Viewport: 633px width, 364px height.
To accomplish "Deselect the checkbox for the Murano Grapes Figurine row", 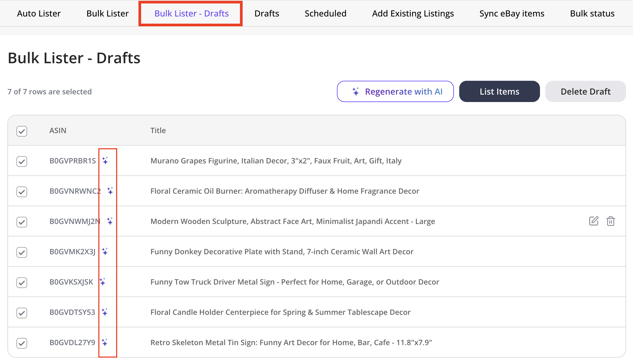I will (x=22, y=161).
